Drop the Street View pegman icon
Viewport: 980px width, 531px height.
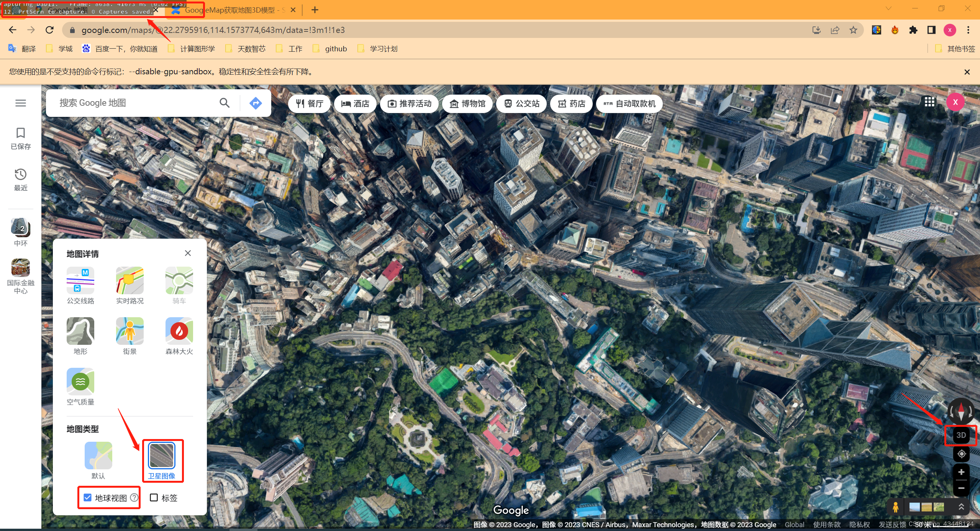pyautogui.click(x=895, y=507)
